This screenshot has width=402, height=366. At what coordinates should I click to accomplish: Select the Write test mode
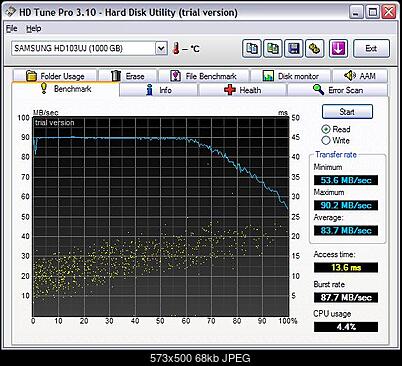tap(336, 140)
